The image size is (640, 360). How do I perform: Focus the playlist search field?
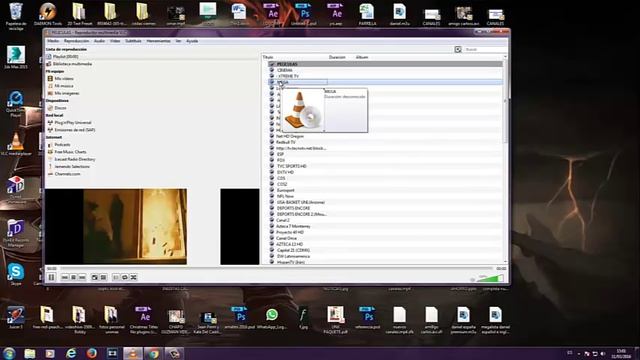click(x=485, y=49)
